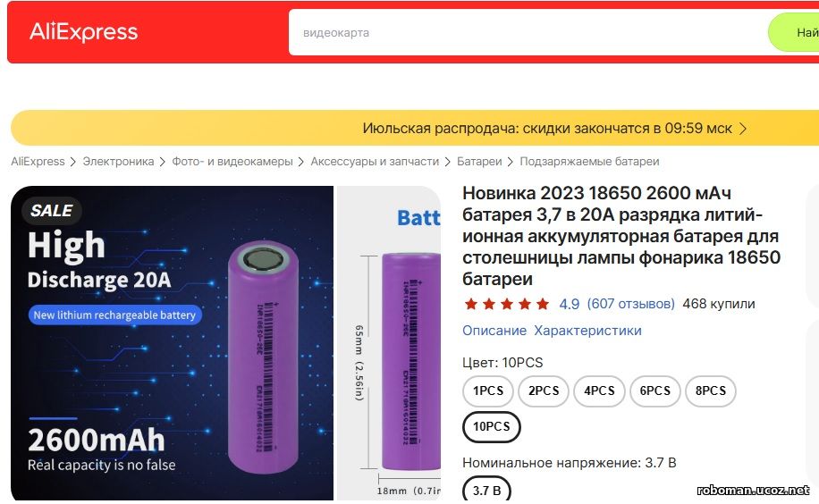This screenshot has width=819, height=504.
Task: Select the 4PCS quantity option
Action: point(599,391)
